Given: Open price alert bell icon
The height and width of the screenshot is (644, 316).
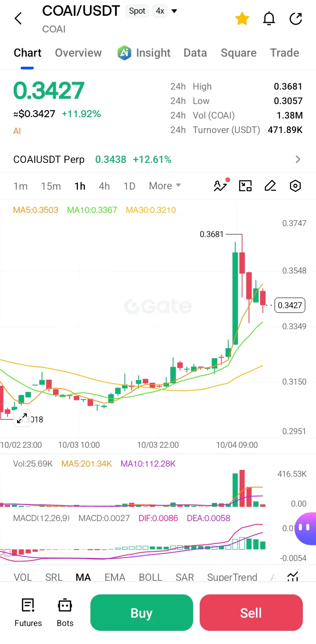Looking at the screenshot, I should (x=269, y=18).
